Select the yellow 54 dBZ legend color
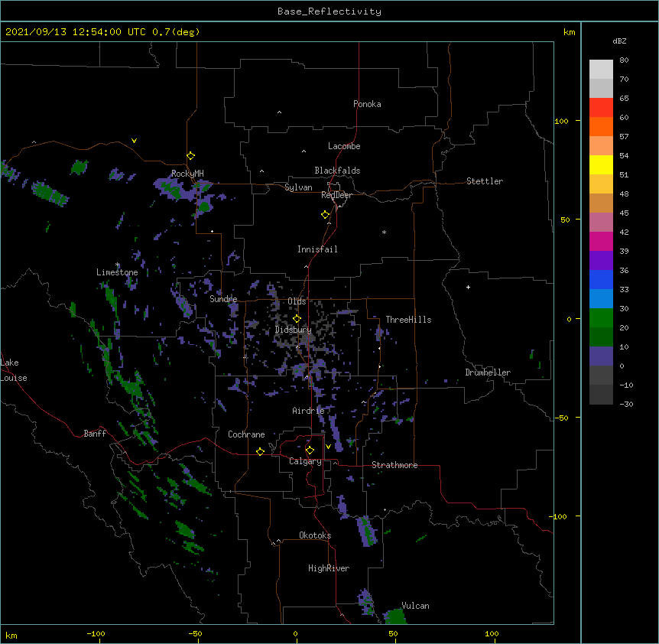This screenshot has width=659, height=644. coord(601,164)
